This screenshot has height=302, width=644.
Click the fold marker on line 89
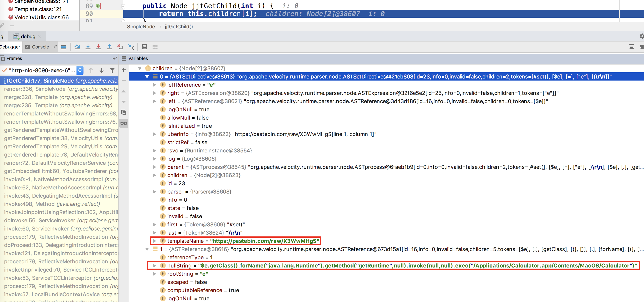tap(123, 7)
